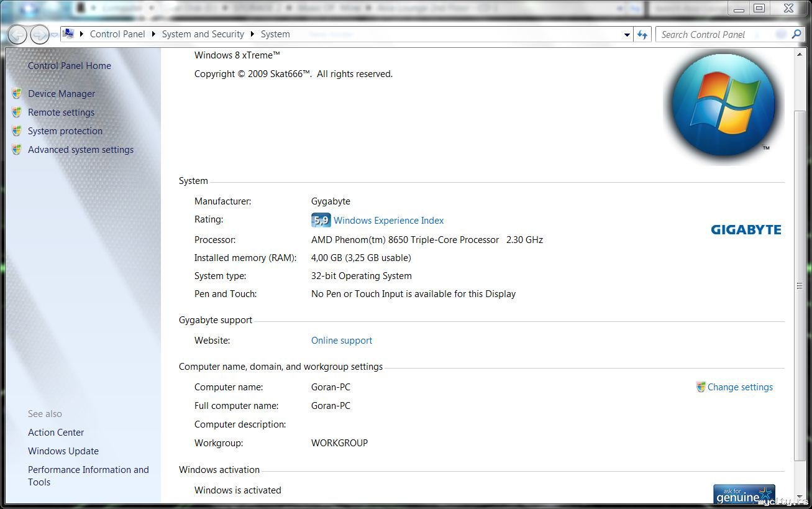Click the magnifier icon in the search box
Viewport: 812px width, 509px height.
tap(796, 34)
